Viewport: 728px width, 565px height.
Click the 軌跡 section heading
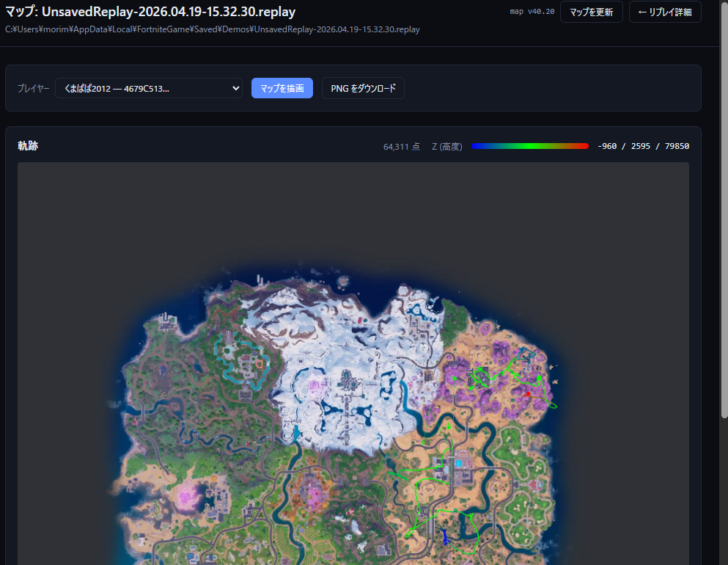tap(27, 145)
